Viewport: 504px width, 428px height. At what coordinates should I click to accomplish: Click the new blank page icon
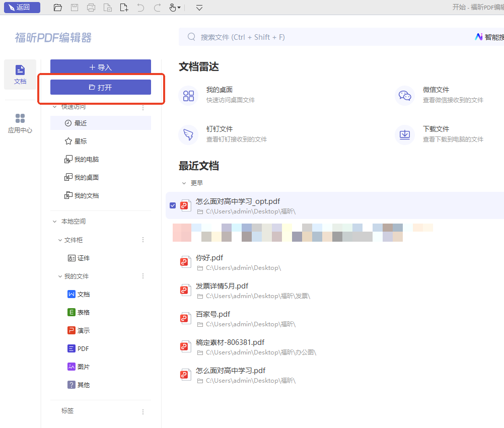pyautogui.click(x=124, y=8)
